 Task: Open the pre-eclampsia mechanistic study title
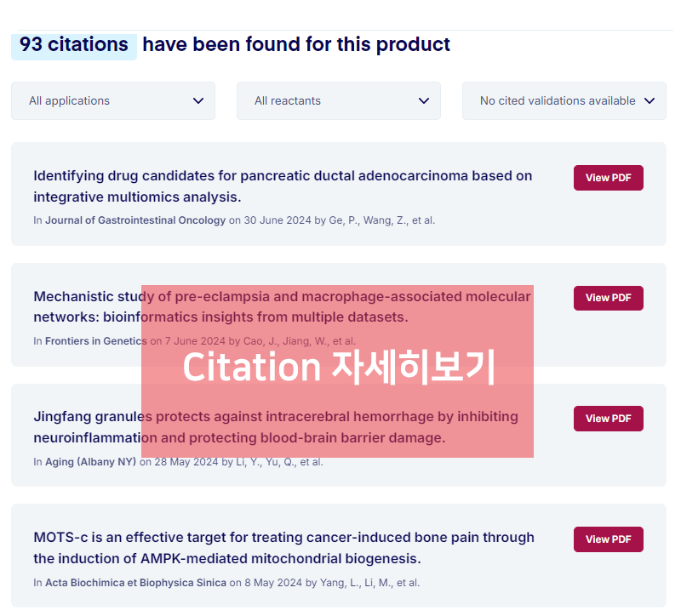(x=85, y=307)
